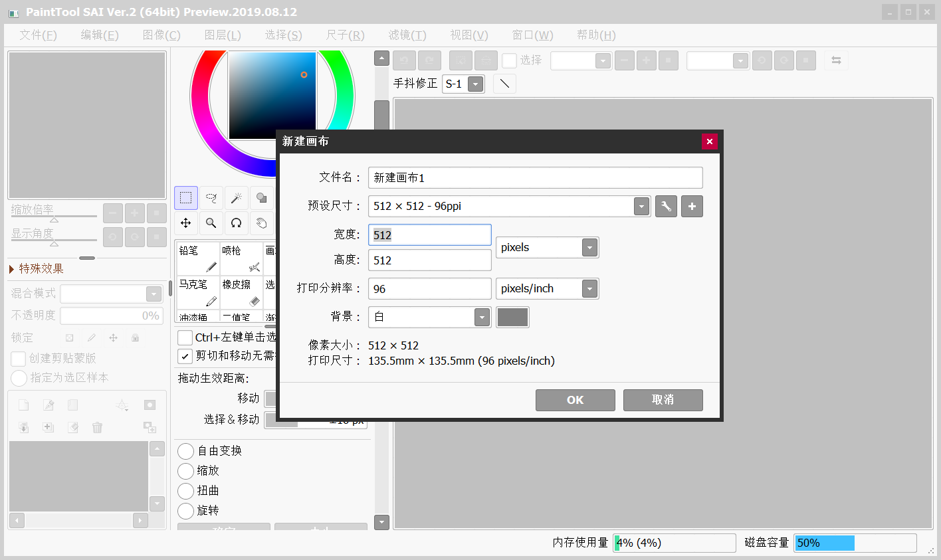Enable the Ctrl+左键单击 checkbox

point(185,337)
